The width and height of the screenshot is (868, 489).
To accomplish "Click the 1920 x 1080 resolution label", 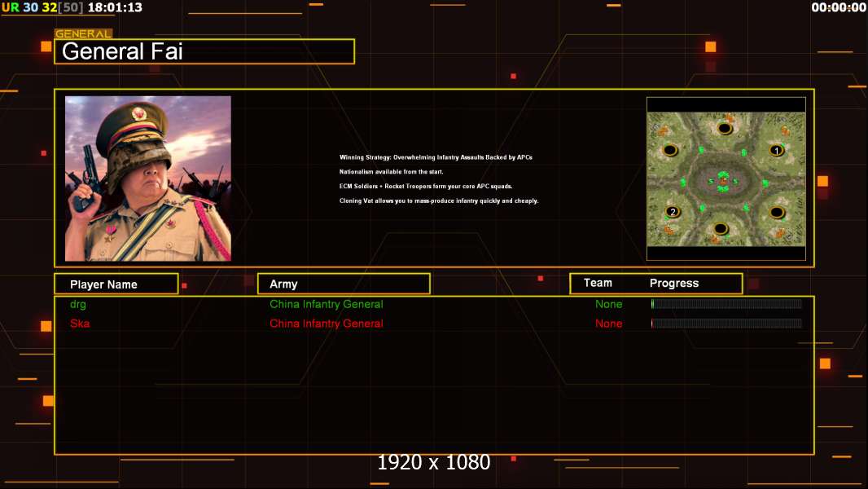I will [x=433, y=462].
